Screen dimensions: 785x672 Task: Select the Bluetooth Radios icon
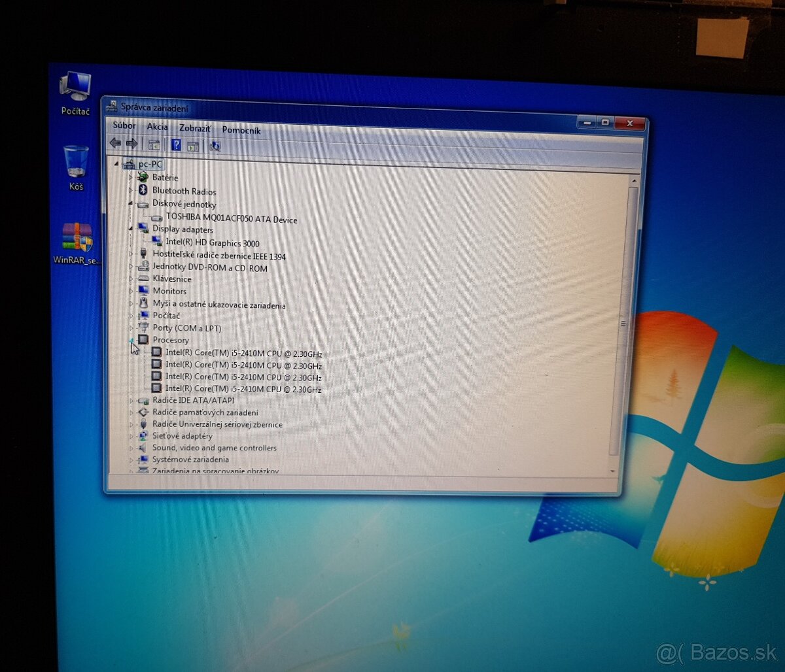pos(144,191)
